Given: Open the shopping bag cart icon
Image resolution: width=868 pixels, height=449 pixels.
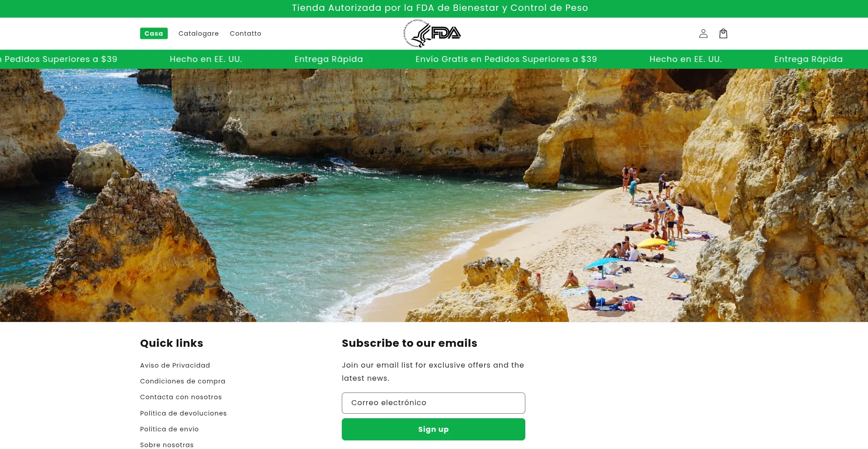Looking at the screenshot, I should 723,33.
